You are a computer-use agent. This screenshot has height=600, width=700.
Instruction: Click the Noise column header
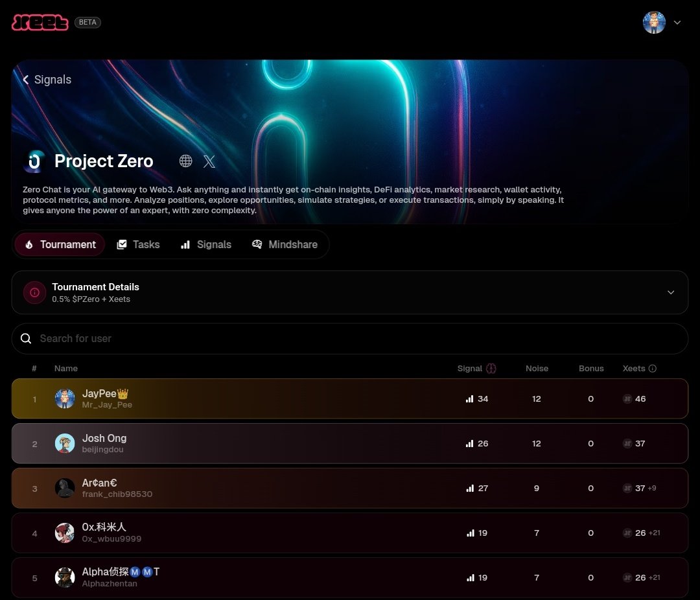tap(537, 368)
